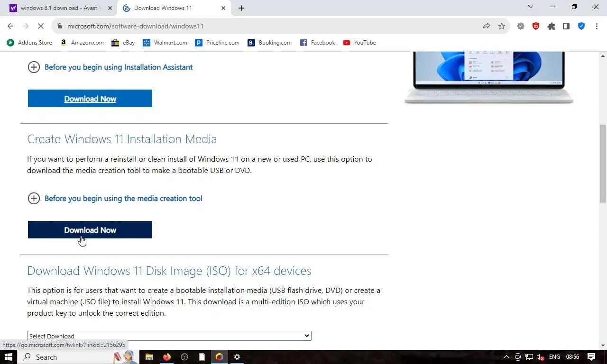Open the dark round taskbar app
The width and height of the screenshot is (607, 364).
[184, 357]
